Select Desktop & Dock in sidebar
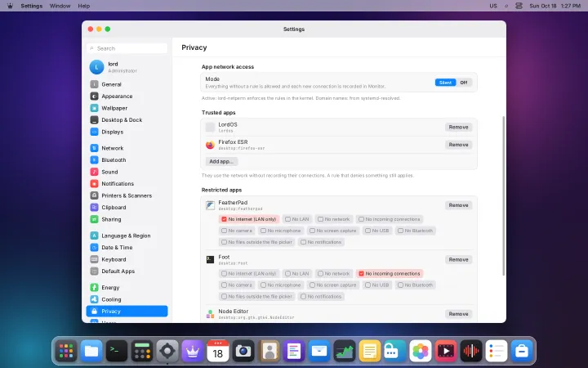The width and height of the screenshot is (588, 368). click(x=127, y=119)
